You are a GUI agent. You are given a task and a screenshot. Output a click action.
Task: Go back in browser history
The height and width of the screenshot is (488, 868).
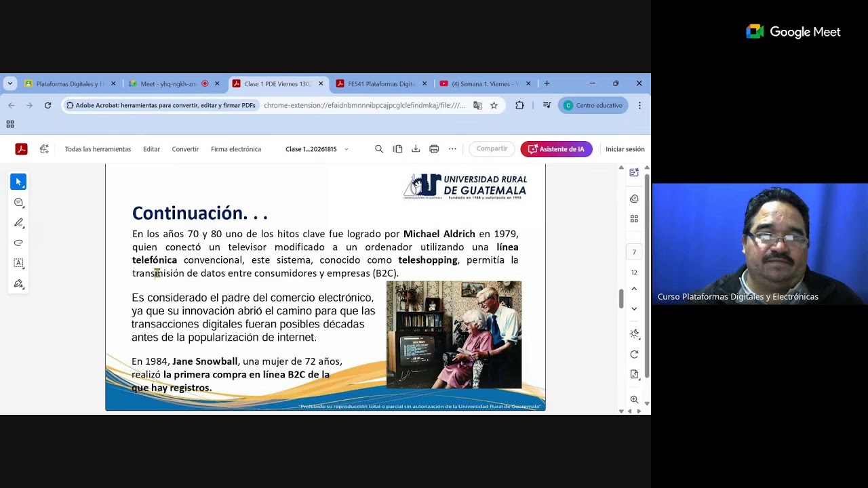pos(11,105)
